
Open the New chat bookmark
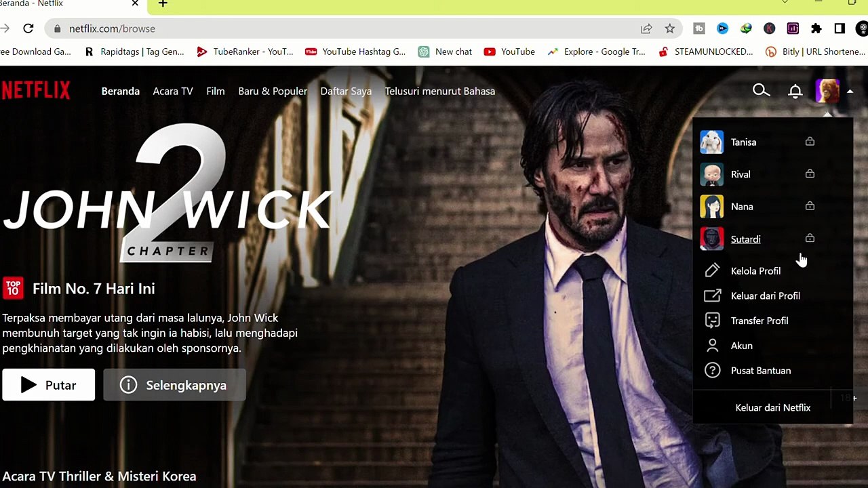(445, 52)
